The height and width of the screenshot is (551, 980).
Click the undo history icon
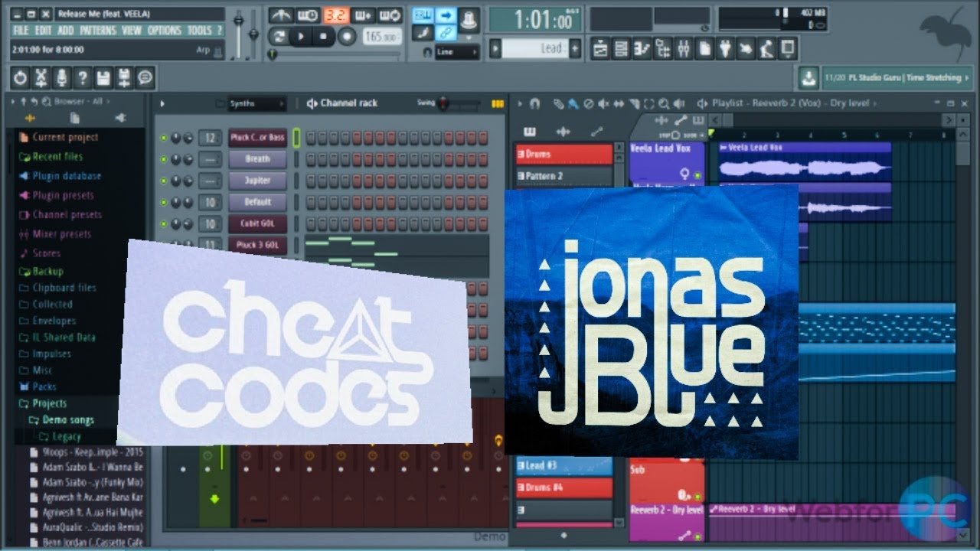click(21, 77)
